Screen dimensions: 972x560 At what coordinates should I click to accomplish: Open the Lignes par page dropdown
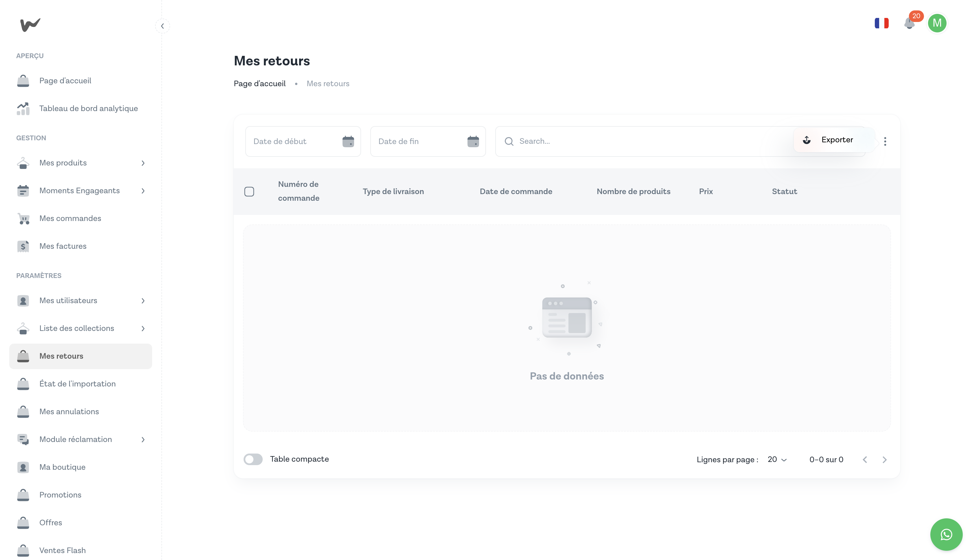click(x=777, y=460)
